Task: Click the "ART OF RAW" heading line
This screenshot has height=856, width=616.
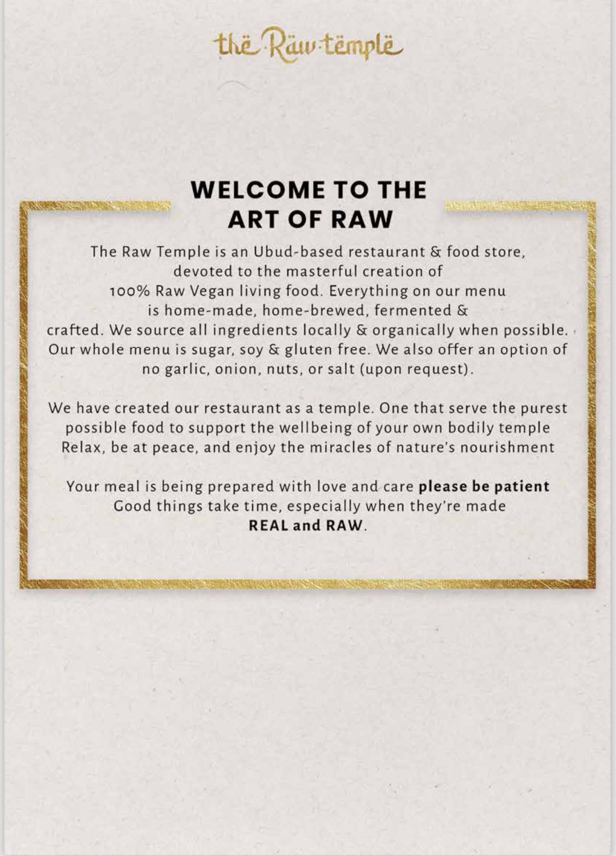Action: click(x=310, y=220)
